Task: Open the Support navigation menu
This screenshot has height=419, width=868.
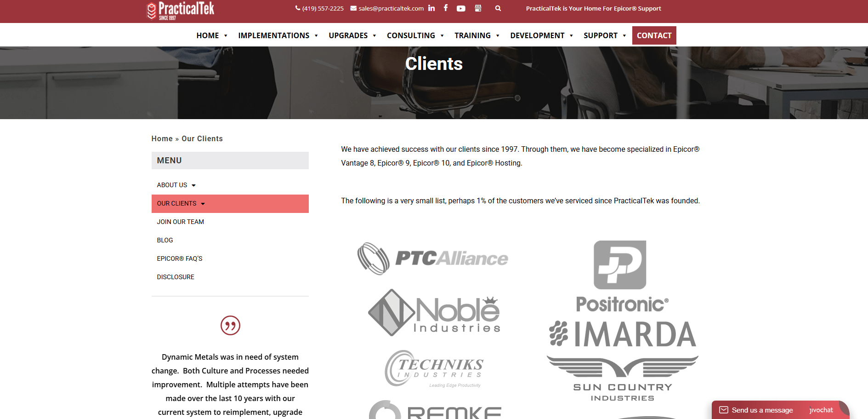Action: point(605,35)
